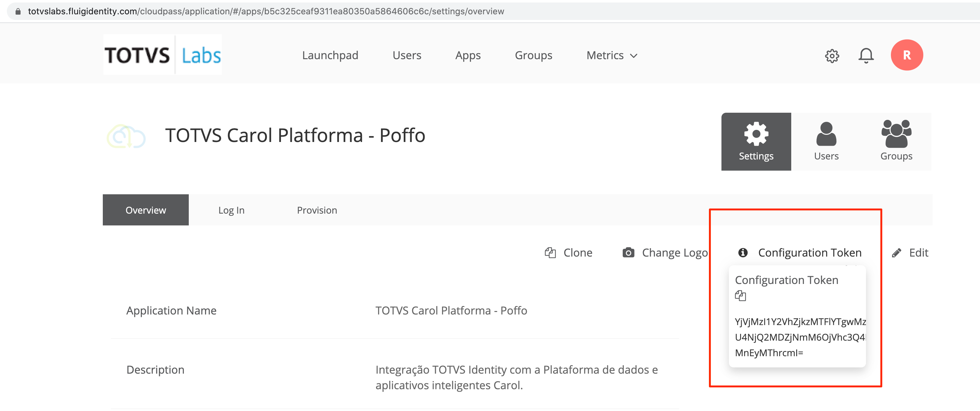Select the Overview tab

coord(146,210)
